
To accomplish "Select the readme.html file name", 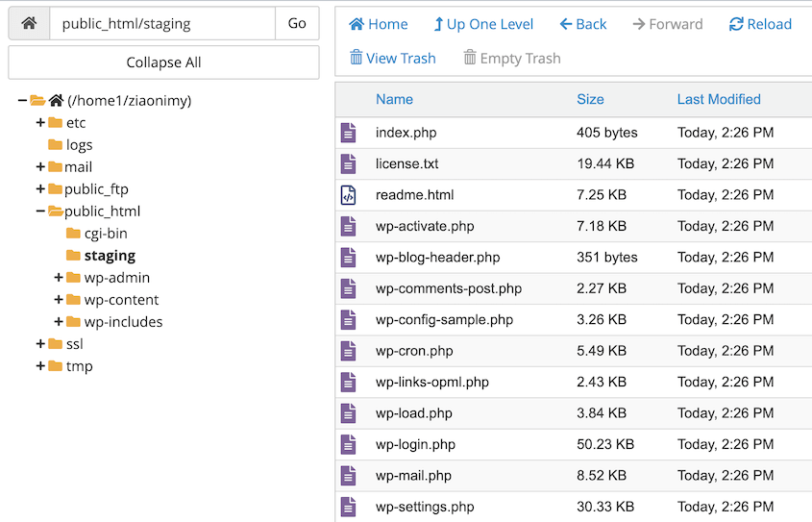I will [415, 195].
